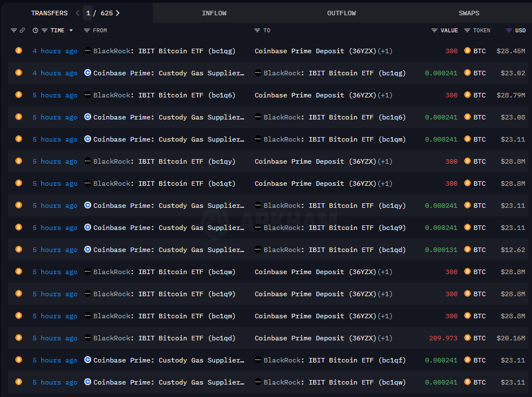Click BTC token icon on 0.000131 row

(467, 249)
